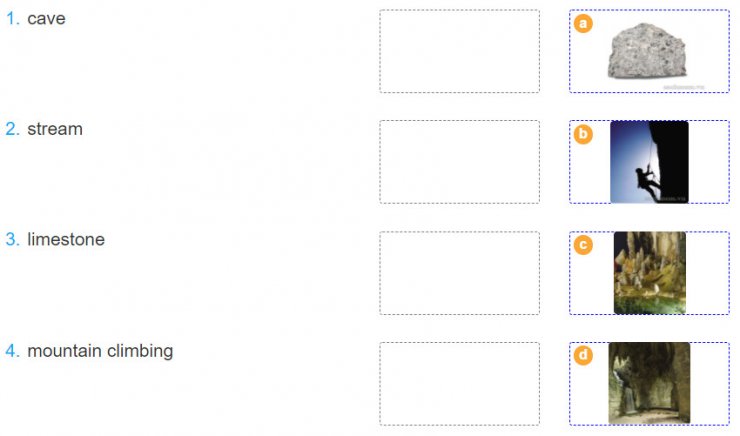
Task: Select the stream with stalagmites picture
Action: pos(649,273)
